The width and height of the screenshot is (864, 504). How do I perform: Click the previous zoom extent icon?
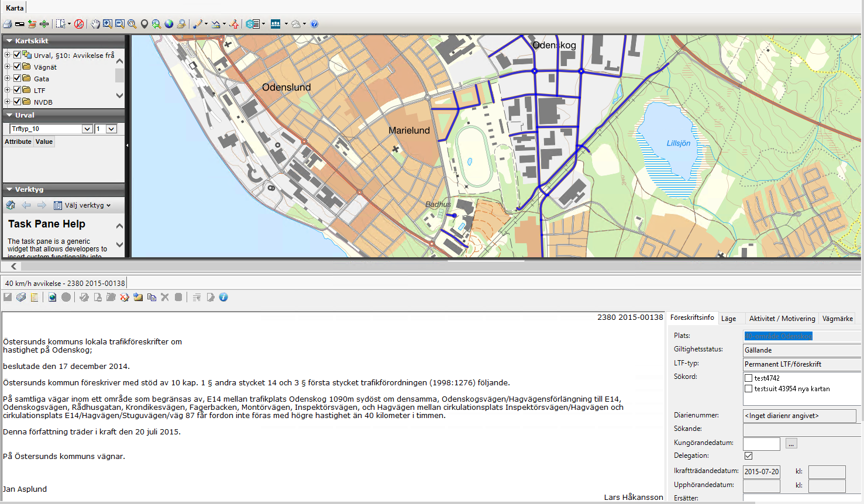(x=156, y=24)
